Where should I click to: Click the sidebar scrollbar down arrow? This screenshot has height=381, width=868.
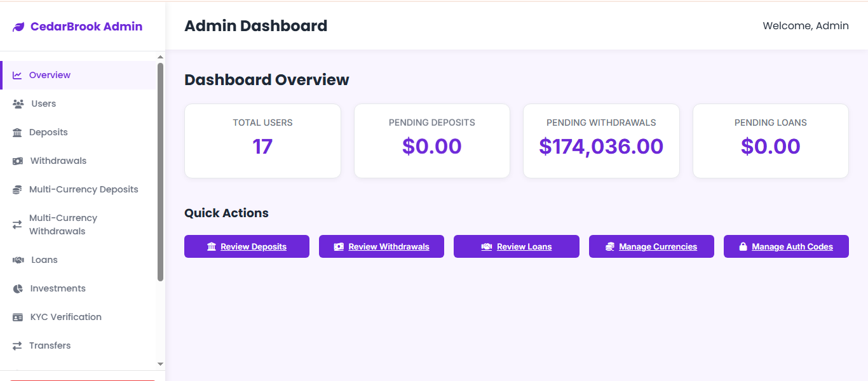tap(160, 364)
